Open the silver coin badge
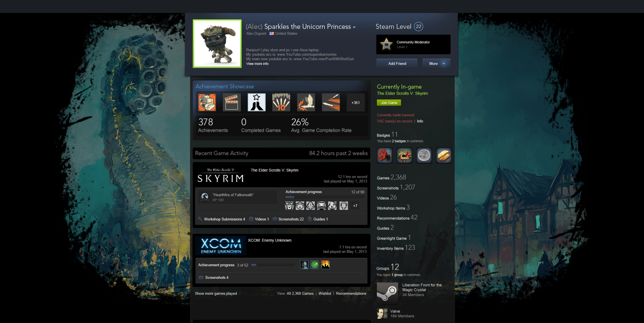This screenshot has height=323, width=644. [424, 155]
